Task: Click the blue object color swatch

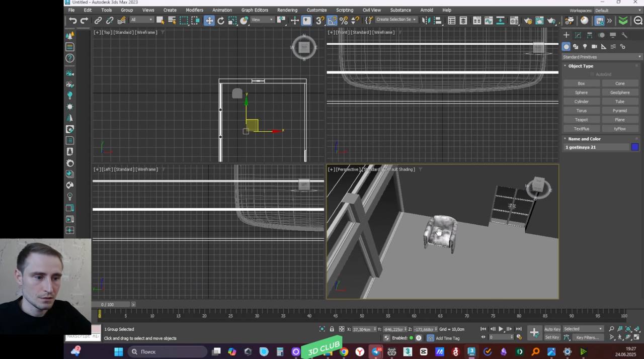Action: coord(635,147)
